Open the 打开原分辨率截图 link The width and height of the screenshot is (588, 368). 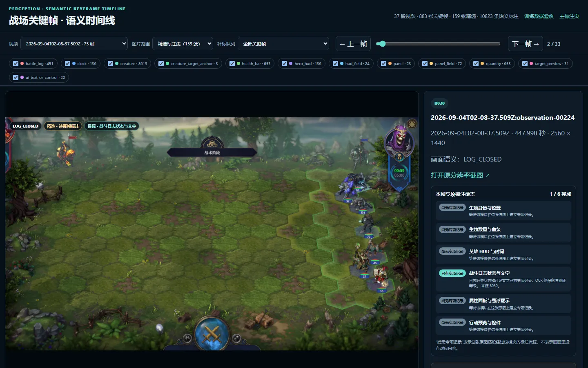(x=460, y=175)
